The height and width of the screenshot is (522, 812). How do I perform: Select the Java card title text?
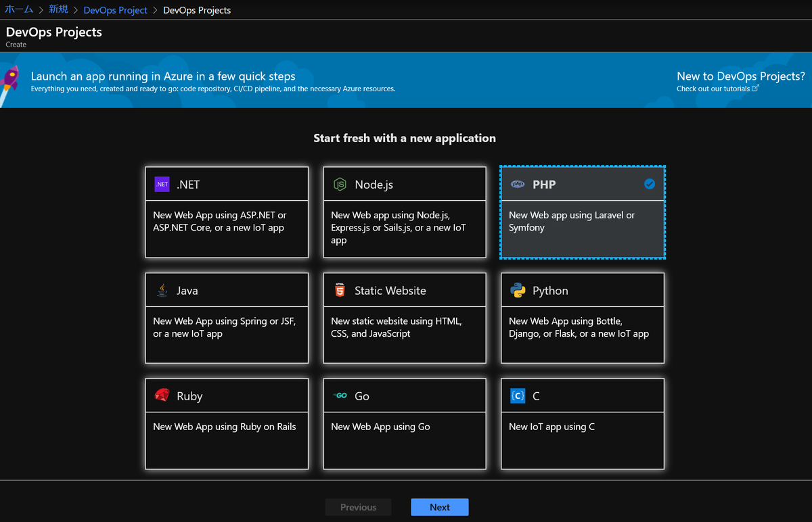(x=187, y=291)
